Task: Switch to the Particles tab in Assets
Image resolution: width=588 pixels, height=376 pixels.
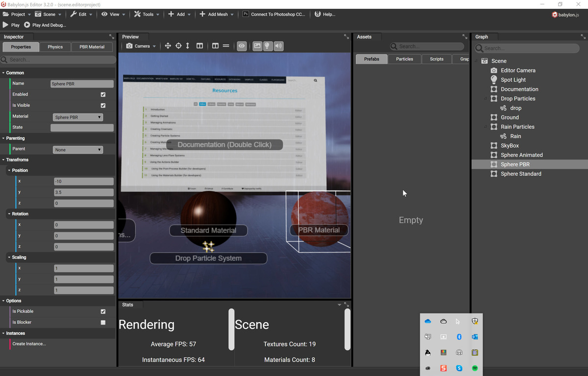Action: [404, 59]
